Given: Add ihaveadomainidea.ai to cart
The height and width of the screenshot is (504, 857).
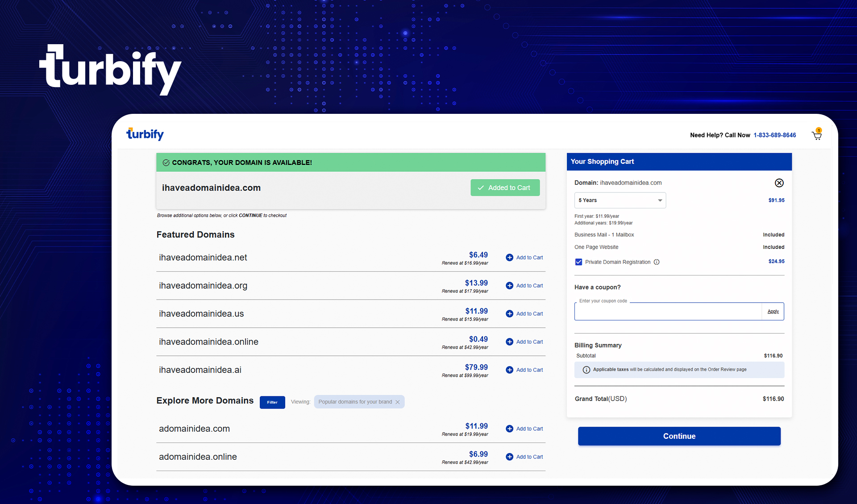Looking at the screenshot, I should [x=524, y=370].
